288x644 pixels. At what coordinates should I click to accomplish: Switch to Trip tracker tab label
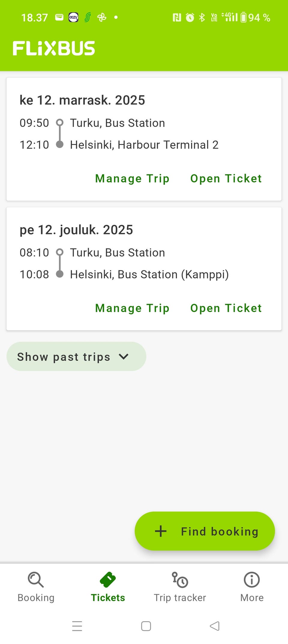pos(180,598)
